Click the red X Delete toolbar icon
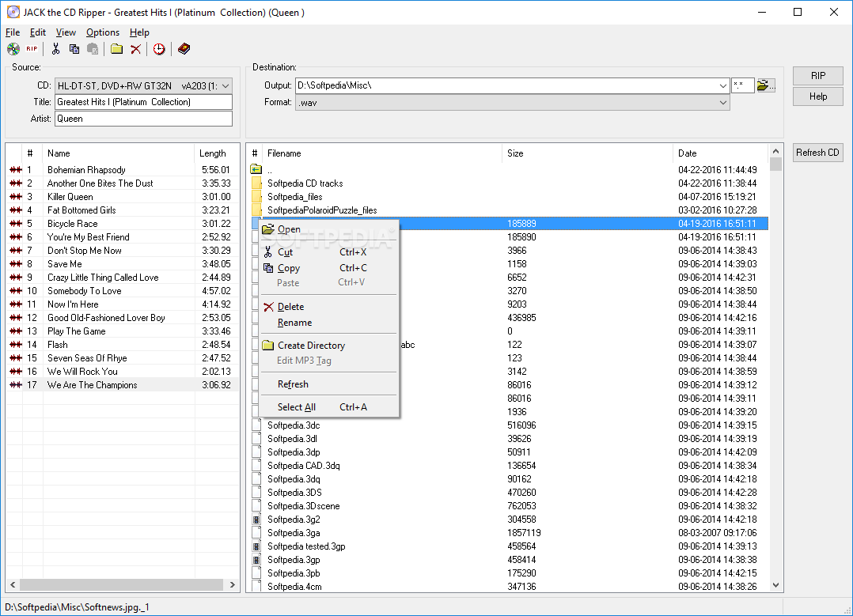The width and height of the screenshot is (853, 616). pyautogui.click(x=135, y=49)
